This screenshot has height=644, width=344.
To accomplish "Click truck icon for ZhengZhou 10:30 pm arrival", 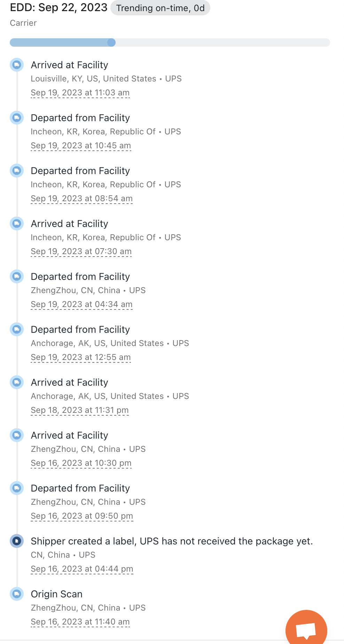I will [x=17, y=435].
